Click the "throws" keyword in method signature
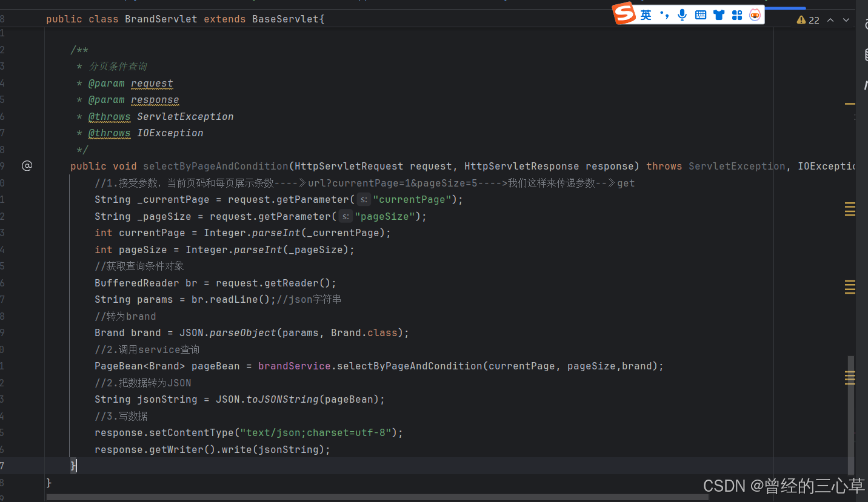868x502 pixels. 664,167
